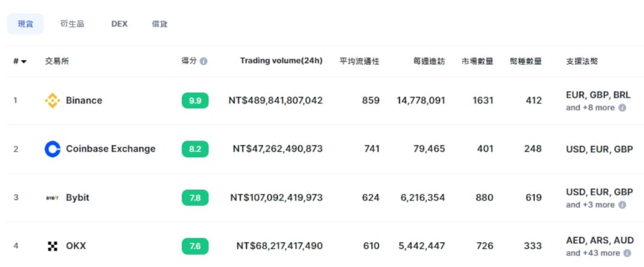Click the 交易所 column header
The width and height of the screenshot is (644, 267).
coord(57,61)
